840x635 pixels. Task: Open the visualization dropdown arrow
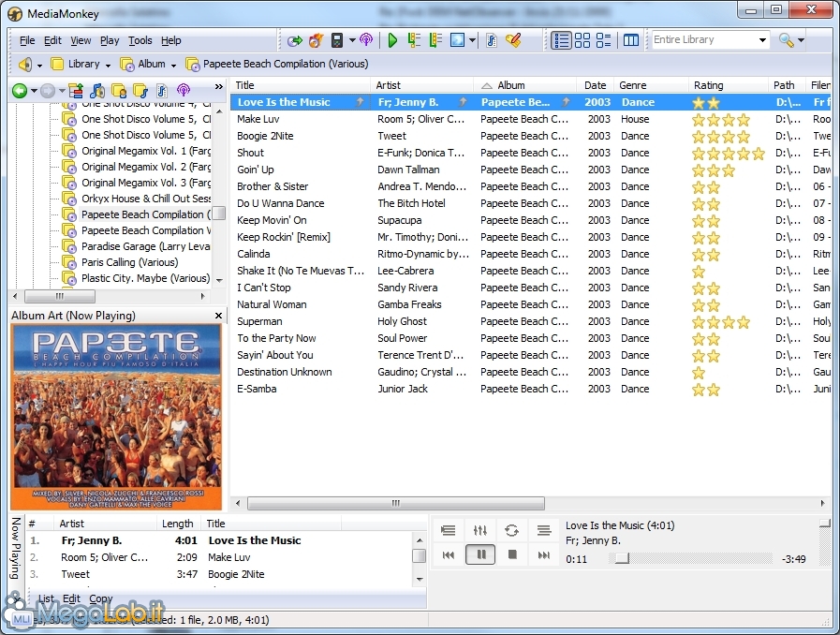473,40
